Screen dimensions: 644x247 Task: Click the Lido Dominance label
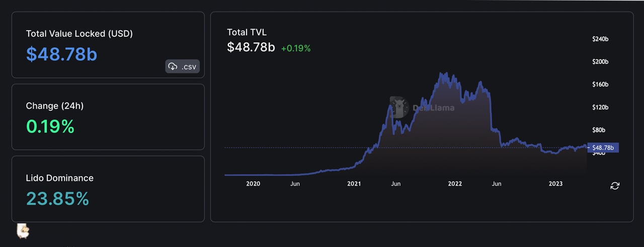(60, 178)
